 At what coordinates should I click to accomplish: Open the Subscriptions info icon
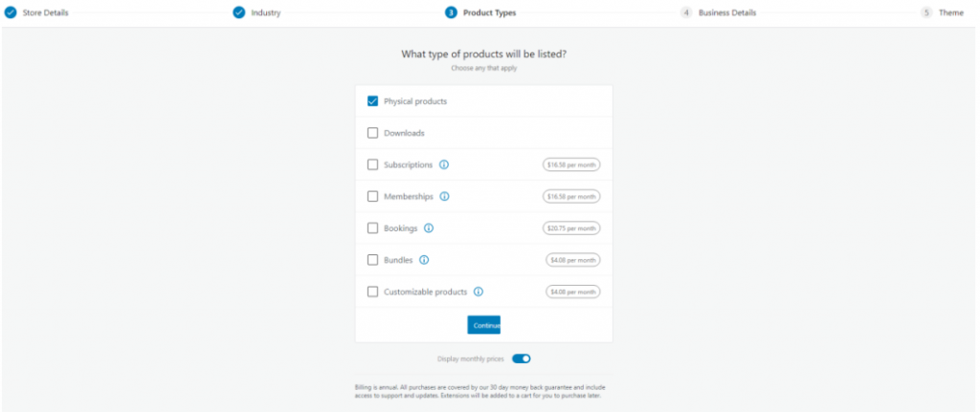[x=444, y=164]
